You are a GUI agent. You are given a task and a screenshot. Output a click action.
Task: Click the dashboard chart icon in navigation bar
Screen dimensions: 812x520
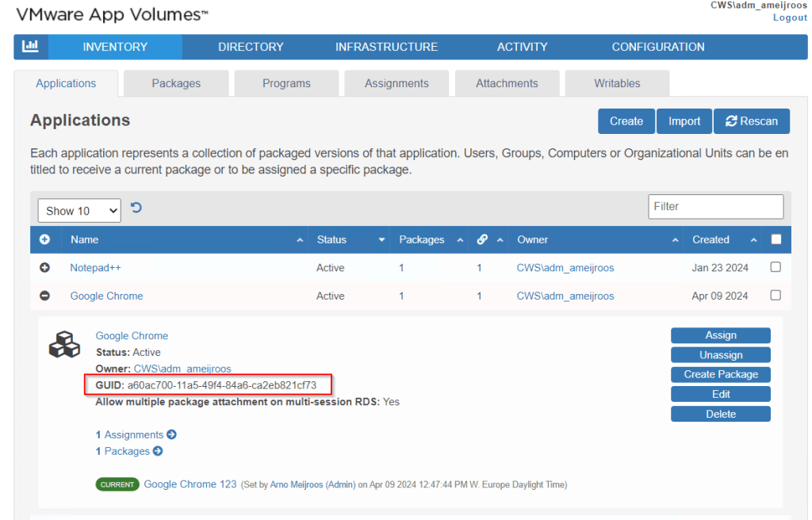pyautogui.click(x=30, y=47)
